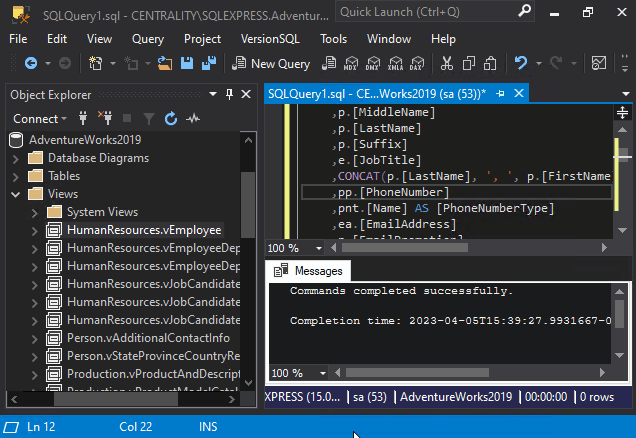Navigate backward with the blue arrow icon
Screen dimensions: 636x438
point(31,63)
